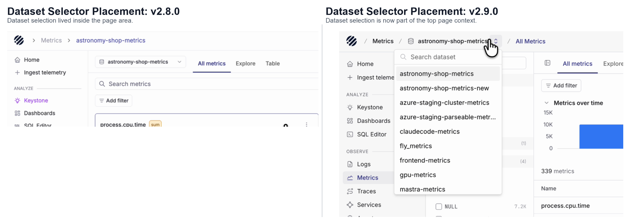
Task: Switch to All metrics tab in v2.9.0
Action: [577, 64]
